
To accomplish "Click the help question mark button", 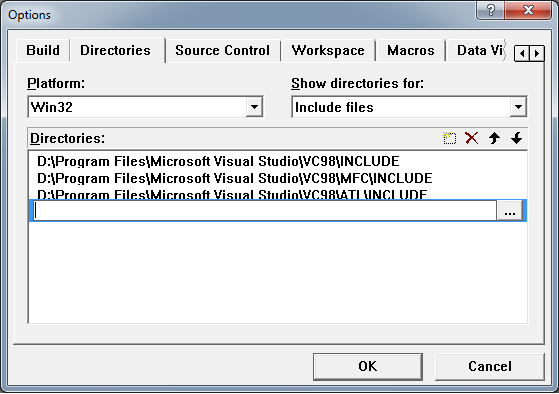I will pyautogui.click(x=491, y=10).
